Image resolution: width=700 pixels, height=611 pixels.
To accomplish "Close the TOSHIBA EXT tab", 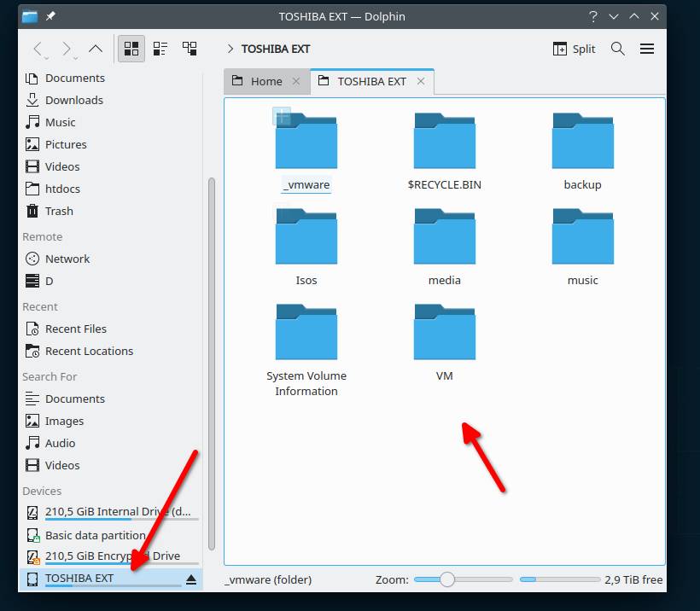I will tap(421, 81).
